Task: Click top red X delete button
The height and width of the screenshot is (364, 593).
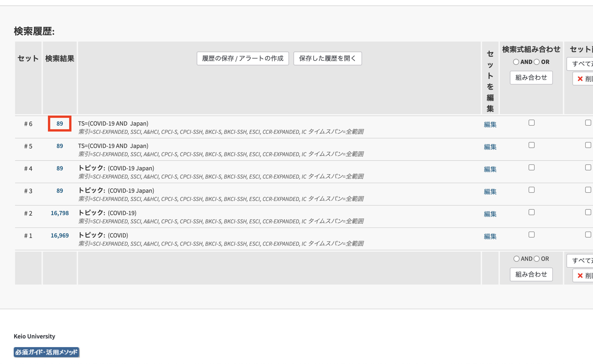Action: (x=583, y=79)
